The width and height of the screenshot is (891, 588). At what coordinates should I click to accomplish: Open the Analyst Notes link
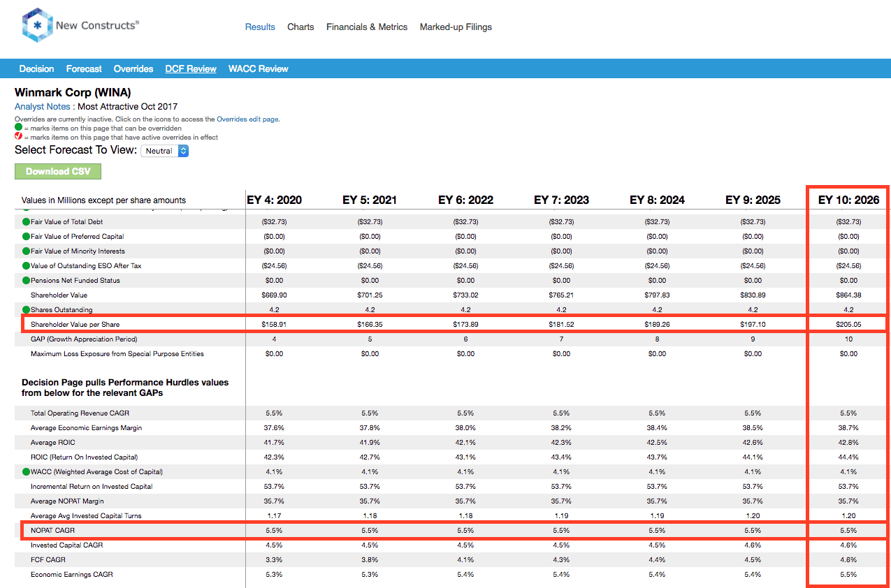point(43,107)
